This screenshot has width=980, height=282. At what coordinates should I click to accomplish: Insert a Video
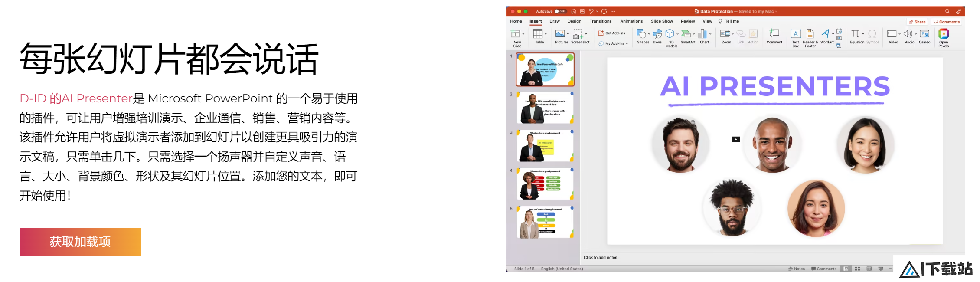(893, 36)
